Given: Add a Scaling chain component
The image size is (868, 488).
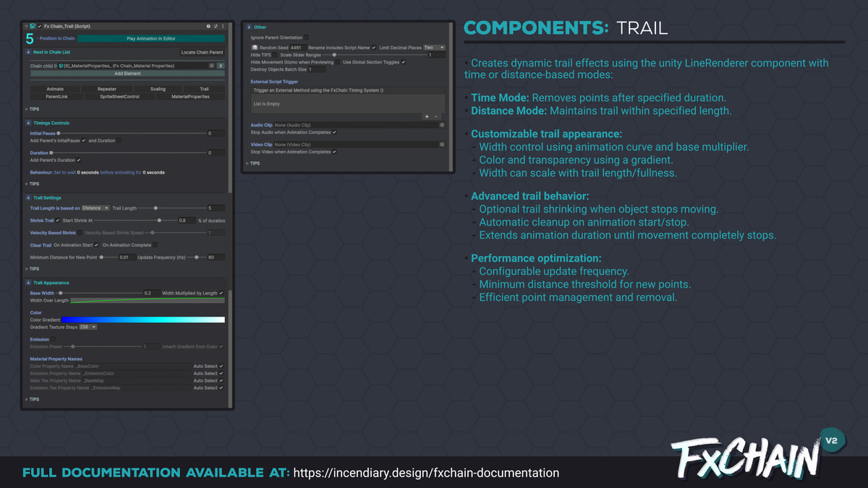Looking at the screenshot, I should click(158, 89).
